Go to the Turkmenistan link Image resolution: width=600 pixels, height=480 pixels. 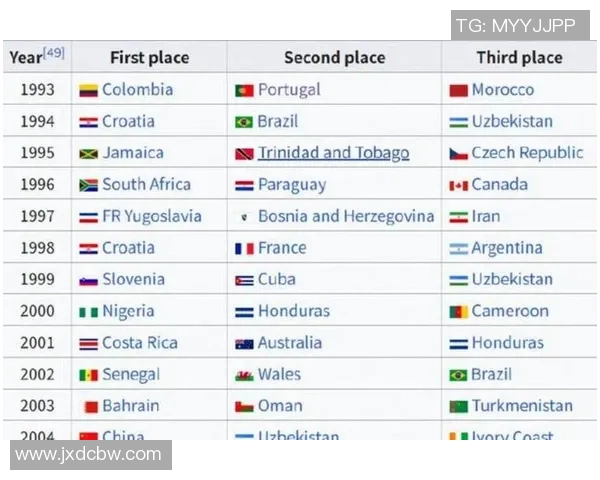pyautogui.click(x=522, y=406)
